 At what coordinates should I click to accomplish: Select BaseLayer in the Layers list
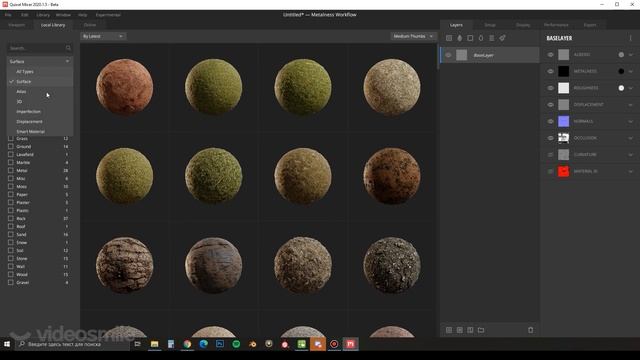[x=490, y=55]
